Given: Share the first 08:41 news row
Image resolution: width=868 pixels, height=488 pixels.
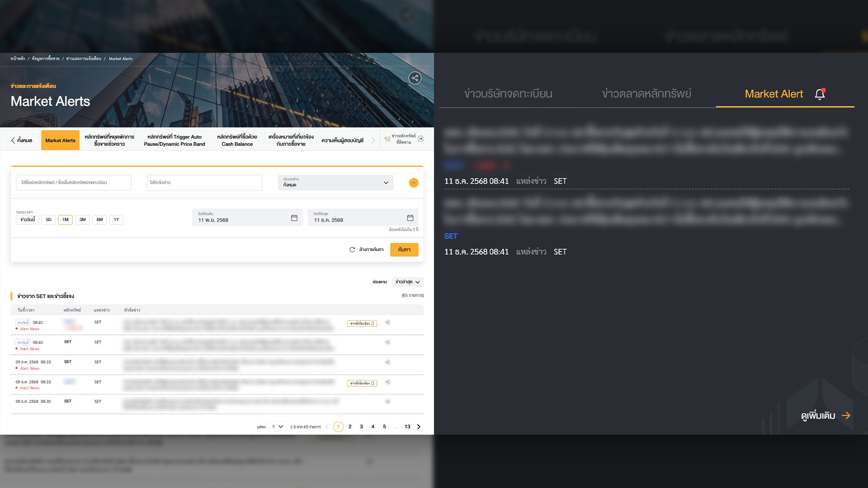Looking at the screenshot, I should [x=387, y=323].
